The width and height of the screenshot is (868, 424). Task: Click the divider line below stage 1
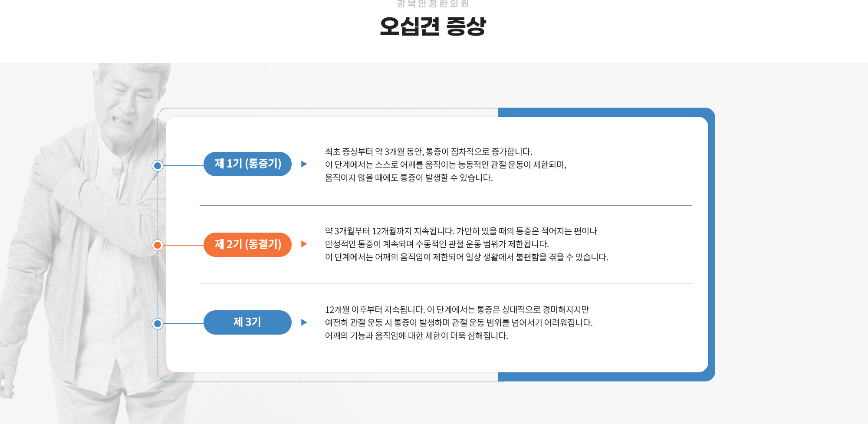tap(446, 205)
